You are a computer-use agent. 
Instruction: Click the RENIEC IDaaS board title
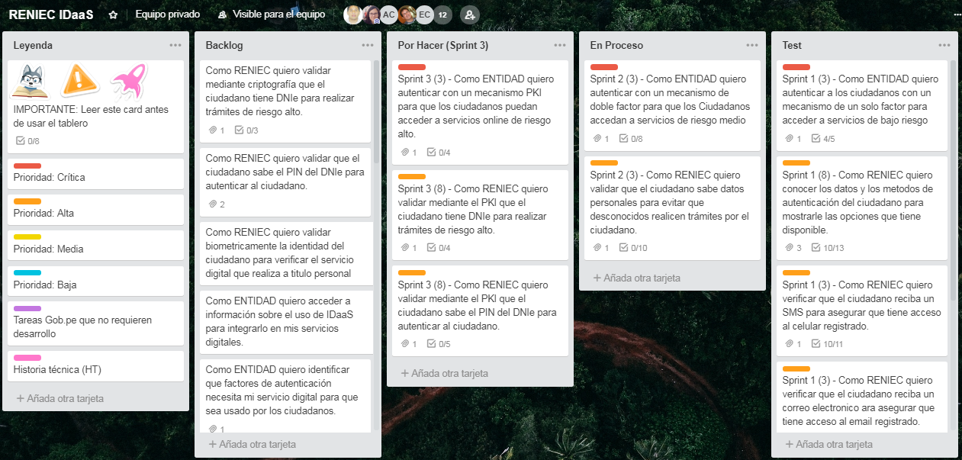(51, 15)
